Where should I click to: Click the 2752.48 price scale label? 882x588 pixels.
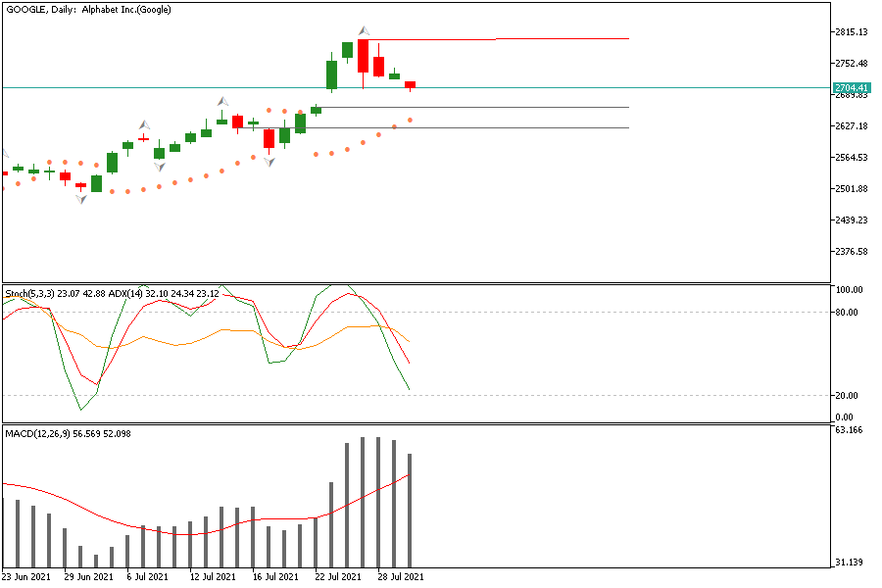click(851, 63)
